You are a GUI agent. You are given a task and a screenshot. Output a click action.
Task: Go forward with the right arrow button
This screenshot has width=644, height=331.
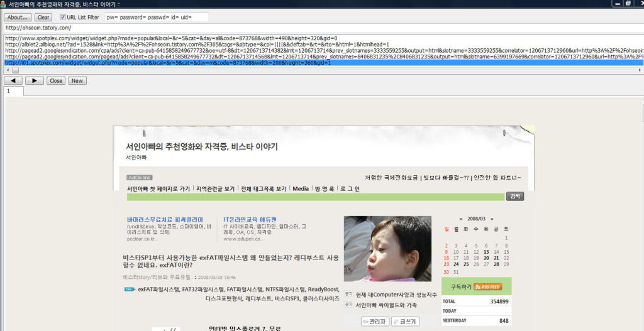pos(35,81)
